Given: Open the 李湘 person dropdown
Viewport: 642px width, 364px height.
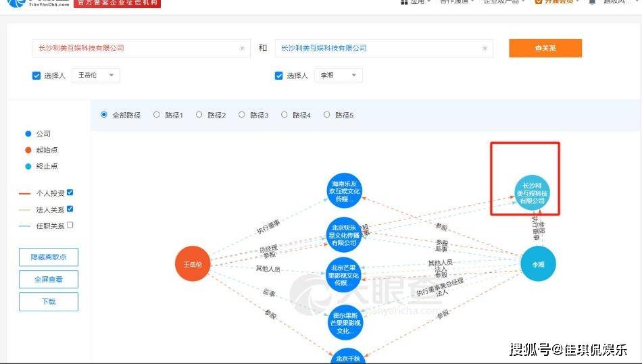Looking at the screenshot, I should (338, 75).
